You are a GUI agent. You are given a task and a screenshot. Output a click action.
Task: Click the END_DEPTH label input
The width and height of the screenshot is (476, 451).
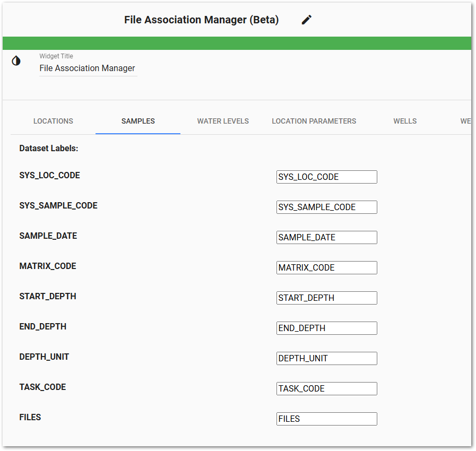click(326, 328)
